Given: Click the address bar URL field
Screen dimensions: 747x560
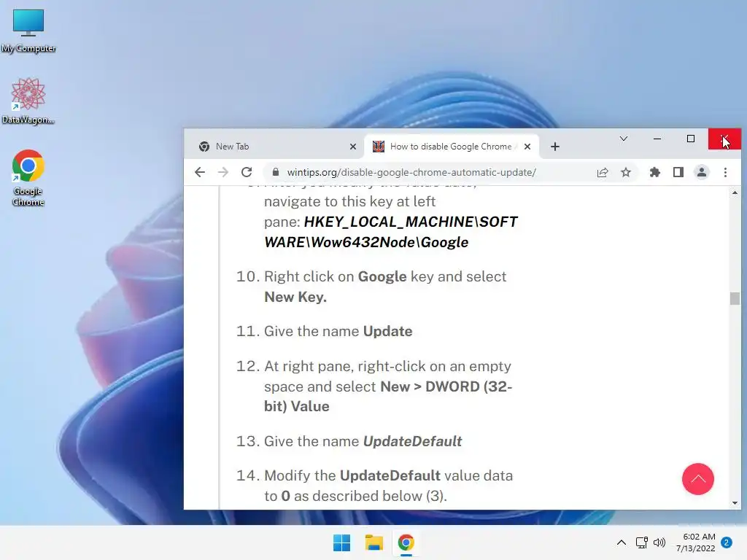Looking at the screenshot, I should 411,172.
